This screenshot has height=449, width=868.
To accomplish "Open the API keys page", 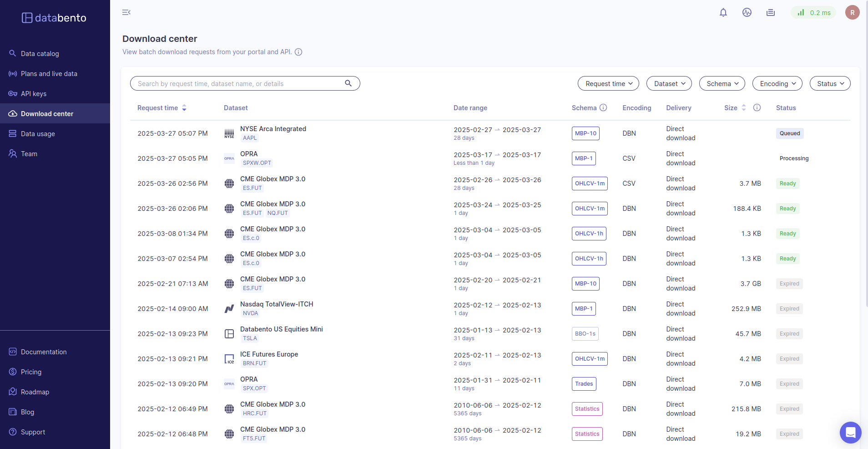I will (x=34, y=94).
